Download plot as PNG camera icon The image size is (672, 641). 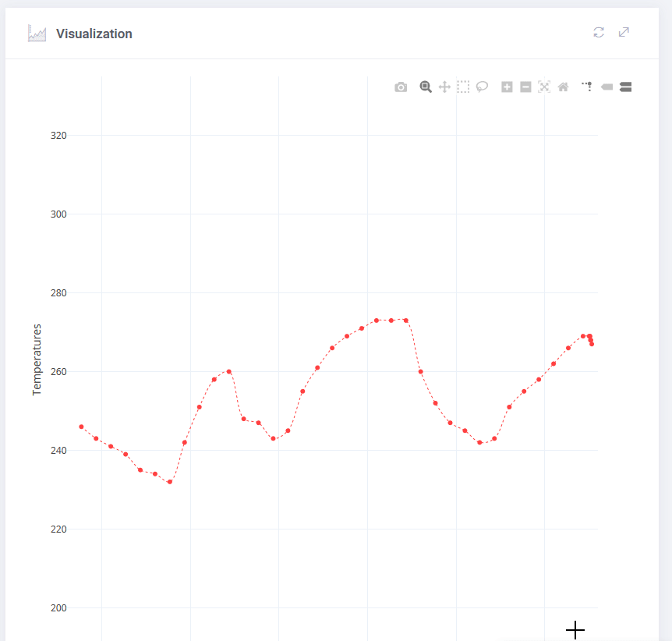pyautogui.click(x=401, y=87)
